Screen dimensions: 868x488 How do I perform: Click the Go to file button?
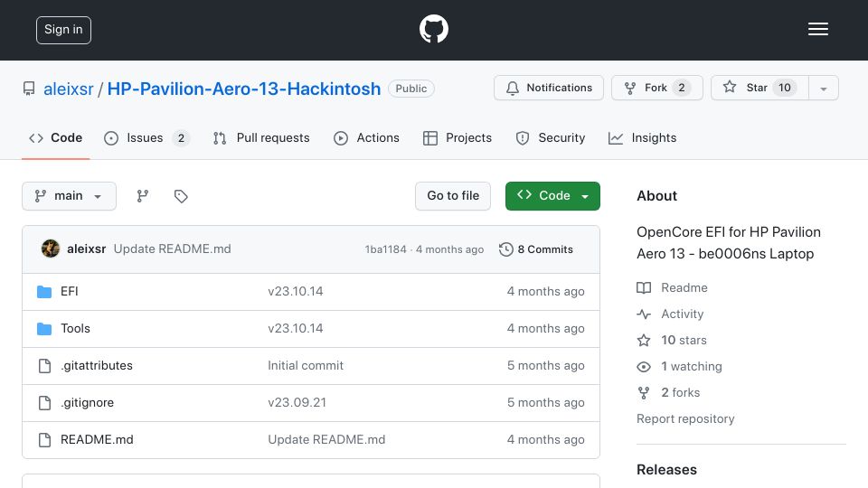click(453, 196)
